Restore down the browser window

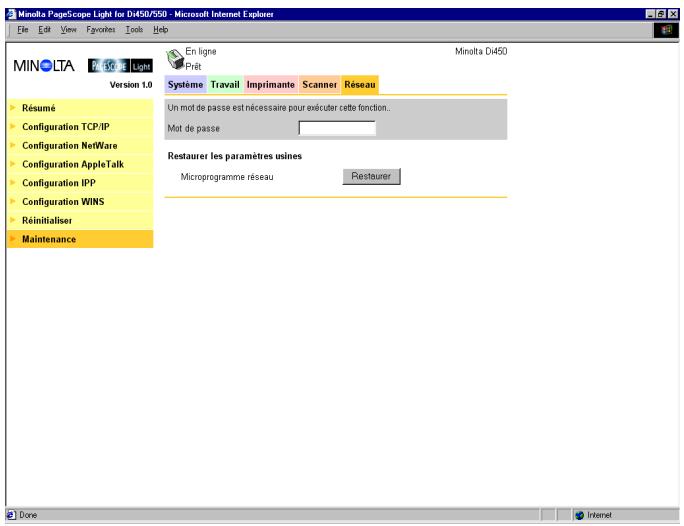(x=661, y=14)
